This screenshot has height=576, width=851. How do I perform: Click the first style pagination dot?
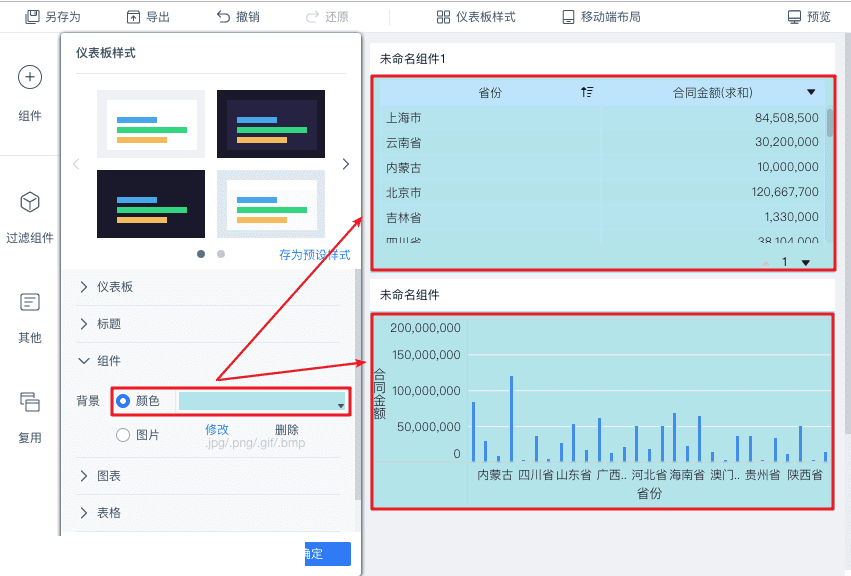(x=201, y=254)
